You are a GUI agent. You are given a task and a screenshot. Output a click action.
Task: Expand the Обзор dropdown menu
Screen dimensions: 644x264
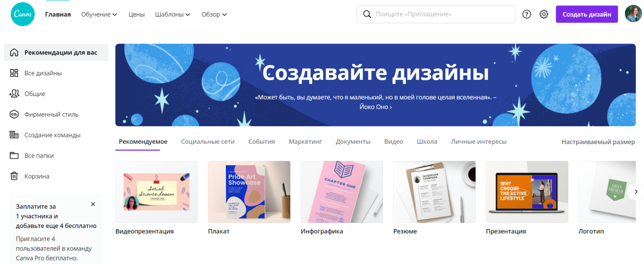(214, 14)
